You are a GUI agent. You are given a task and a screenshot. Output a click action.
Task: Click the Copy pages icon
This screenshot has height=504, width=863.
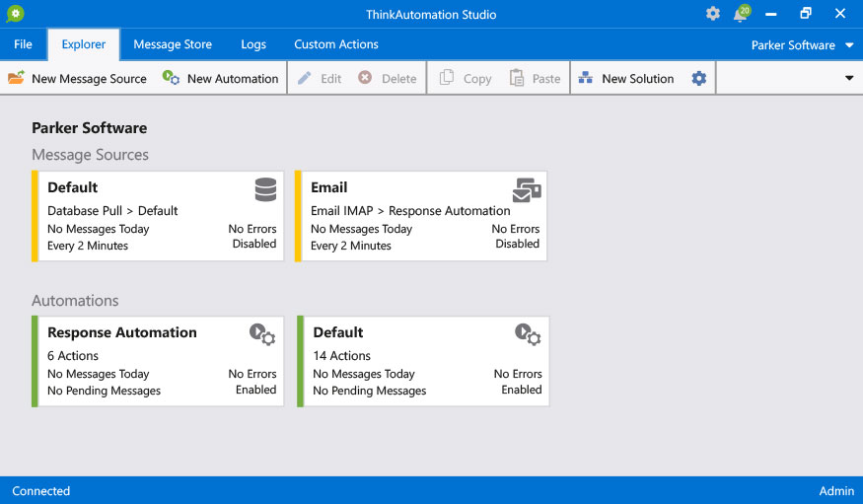(447, 78)
